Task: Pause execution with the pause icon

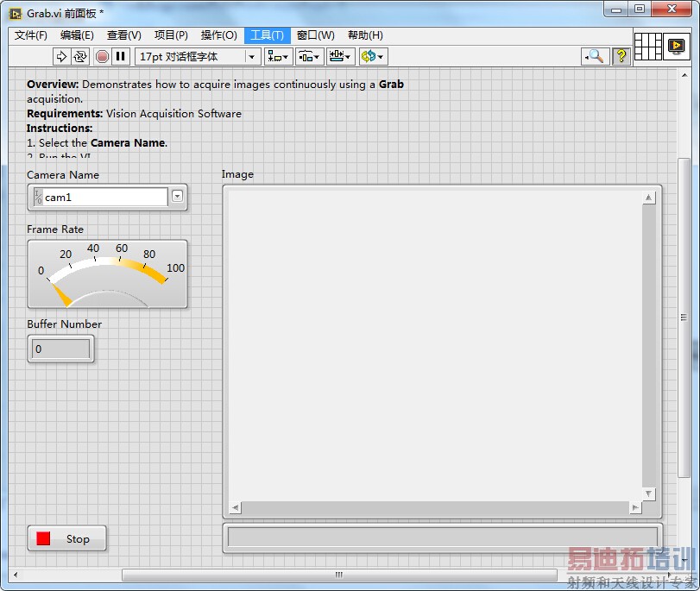Action: [121, 57]
